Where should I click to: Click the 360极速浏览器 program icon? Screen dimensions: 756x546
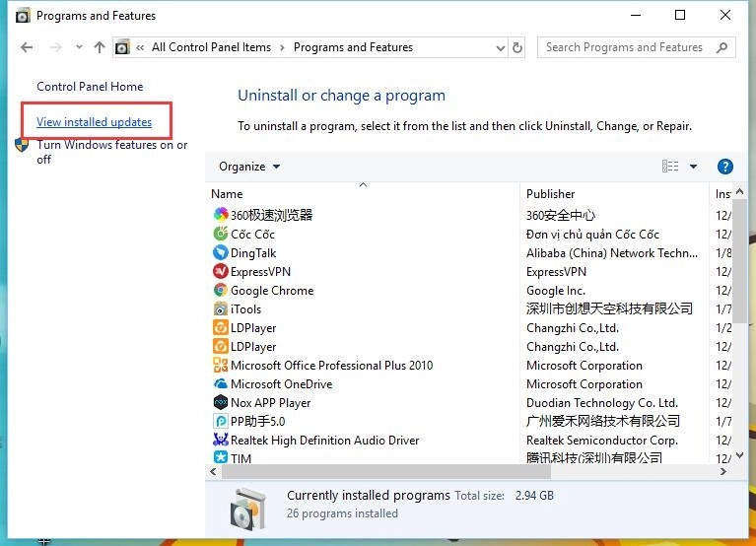pos(221,215)
